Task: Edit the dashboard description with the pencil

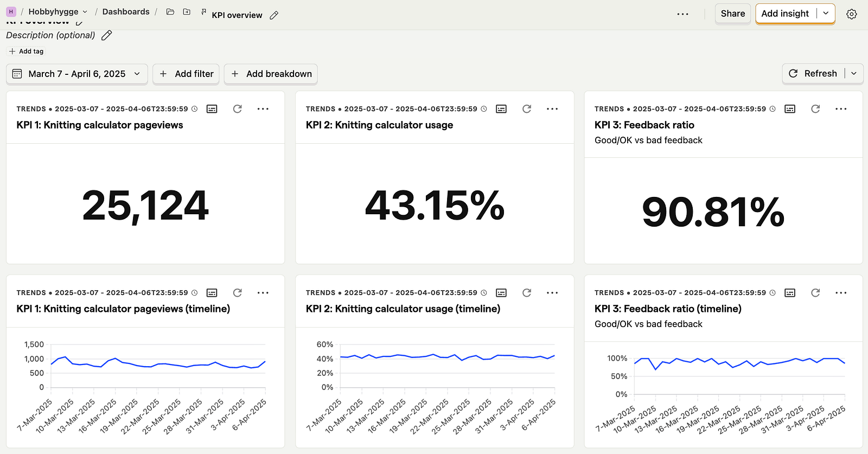Action: click(x=107, y=35)
